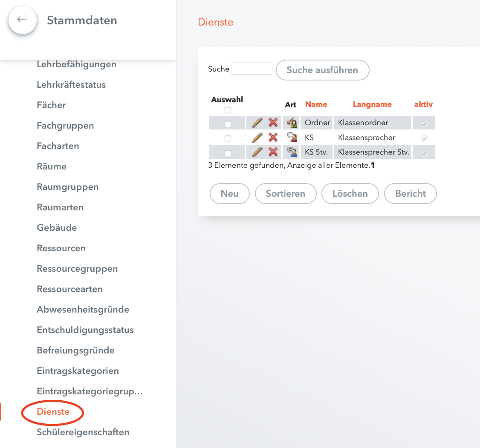The image size is (480, 448).
Task: Click red X icon in KS row
Action: pos(273,137)
